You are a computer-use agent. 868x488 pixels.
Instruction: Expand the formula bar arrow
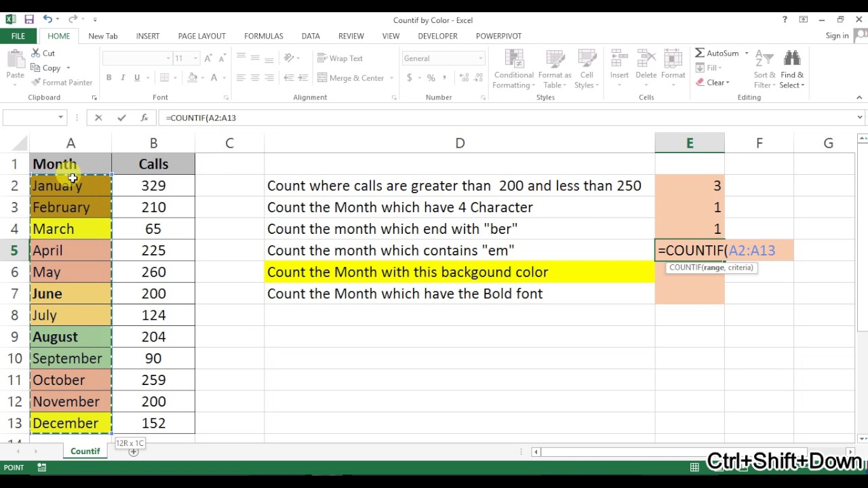coord(860,118)
